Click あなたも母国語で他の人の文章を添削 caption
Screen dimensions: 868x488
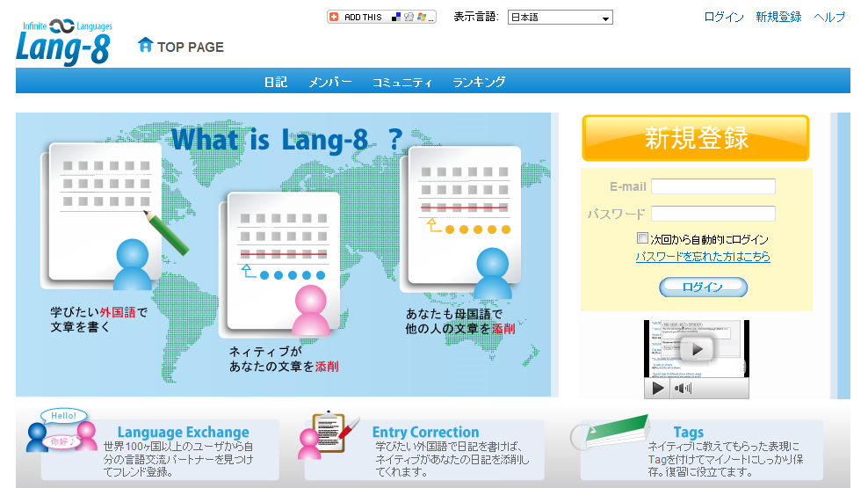pos(460,321)
